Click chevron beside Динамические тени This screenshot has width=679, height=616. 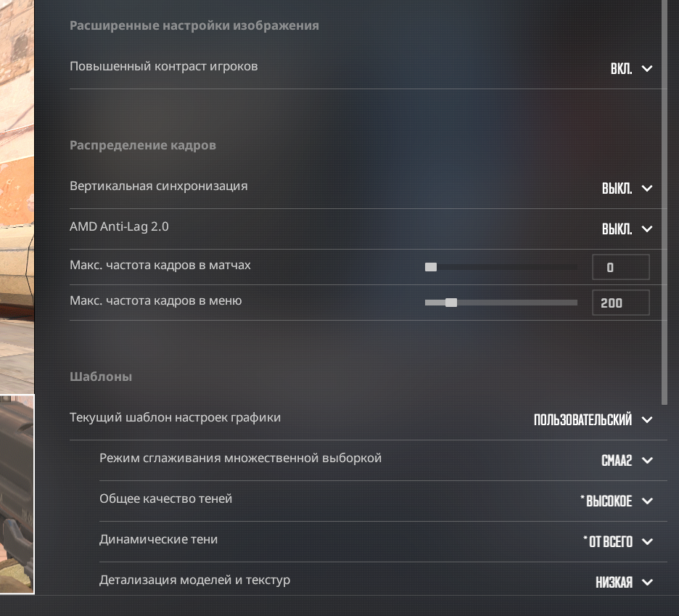pos(647,541)
